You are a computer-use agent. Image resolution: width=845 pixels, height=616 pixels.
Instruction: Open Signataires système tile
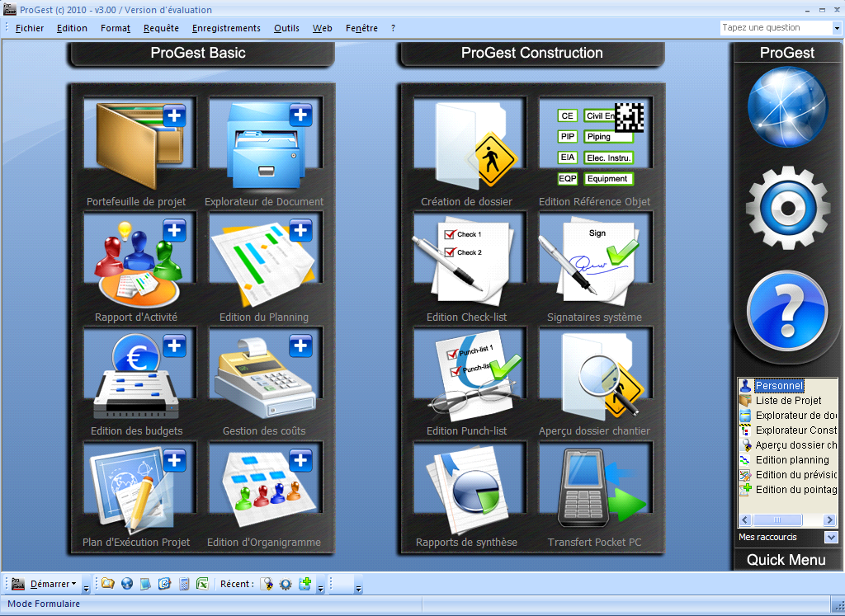point(590,262)
